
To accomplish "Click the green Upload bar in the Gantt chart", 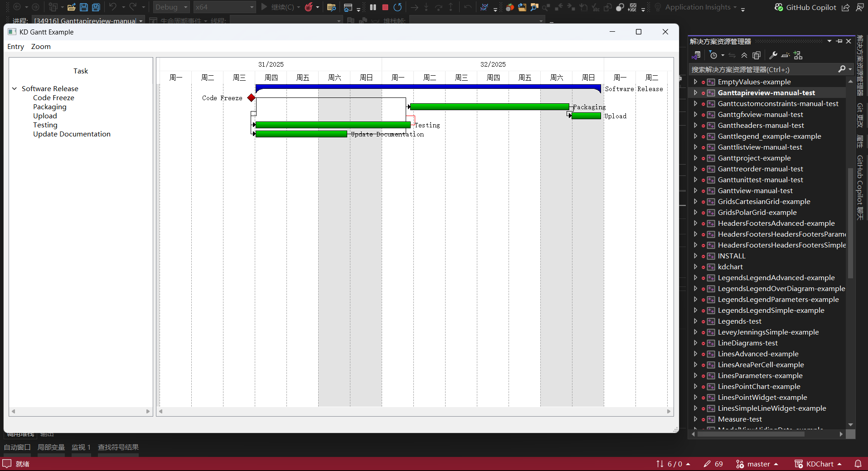I will tap(586, 116).
